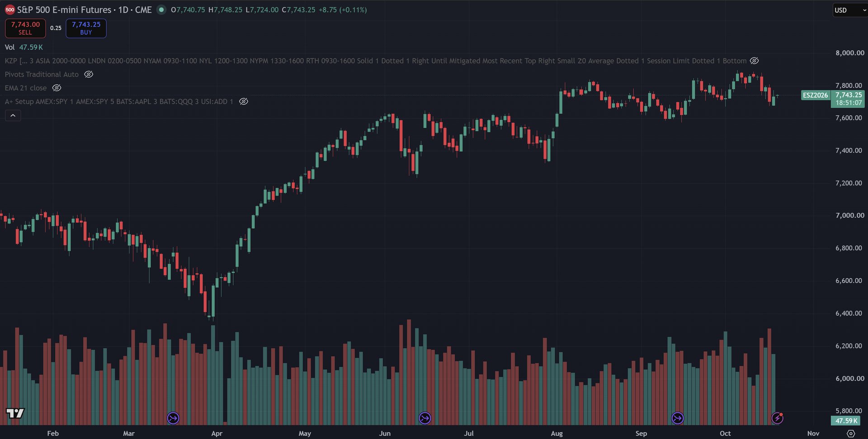Open the June contract rollover marker

click(x=425, y=418)
